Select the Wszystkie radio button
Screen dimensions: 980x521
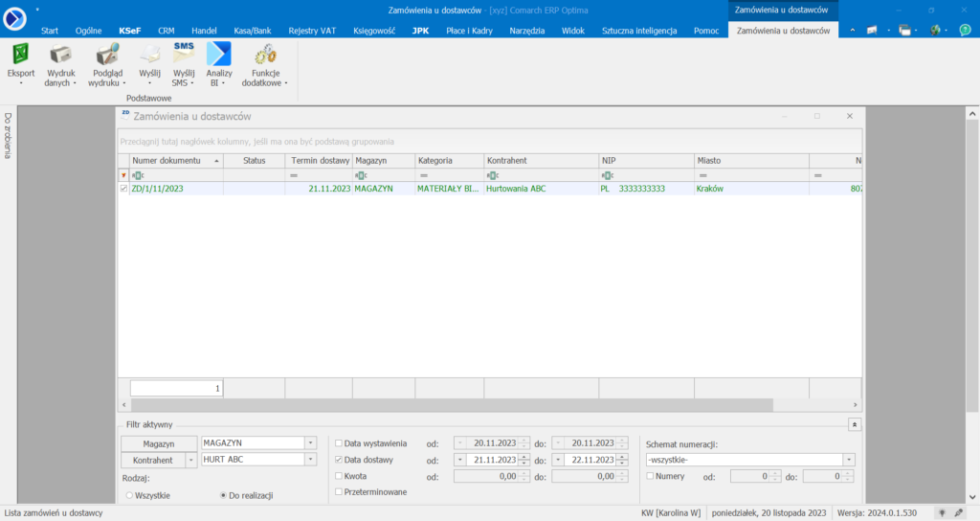(130, 495)
